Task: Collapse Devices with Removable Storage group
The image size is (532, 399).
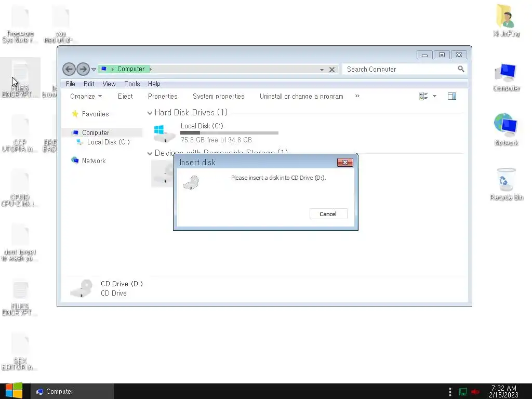Action: coord(150,153)
